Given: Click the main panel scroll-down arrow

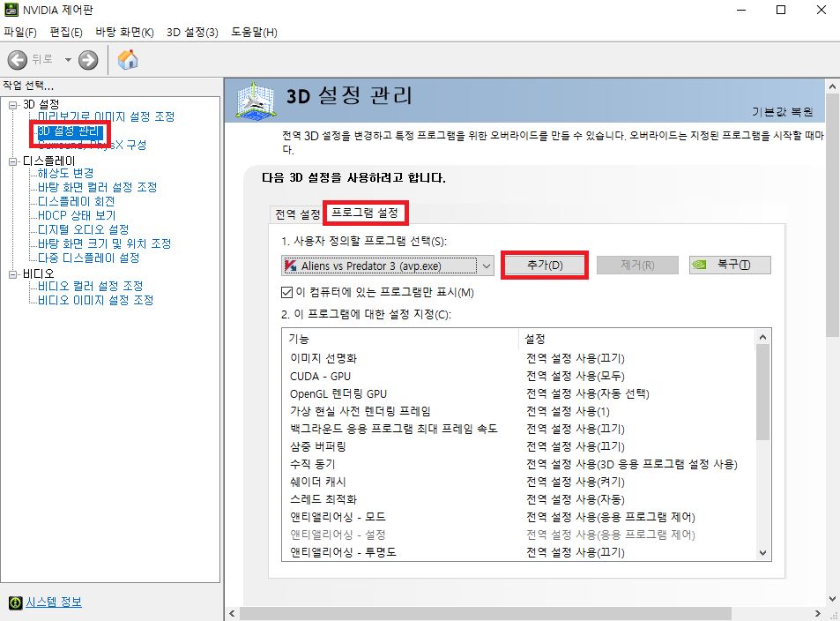Looking at the screenshot, I should pos(832,599).
